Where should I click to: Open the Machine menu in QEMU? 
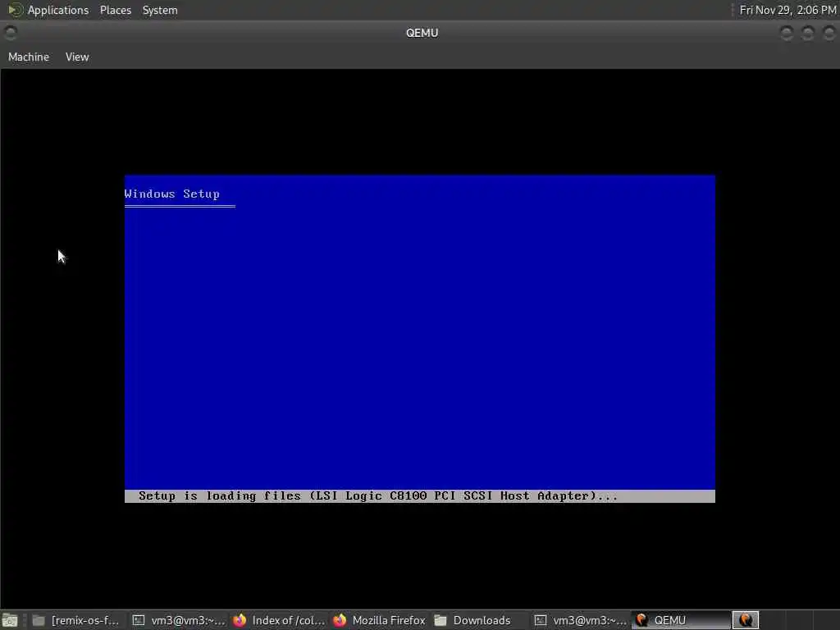pyautogui.click(x=29, y=57)
